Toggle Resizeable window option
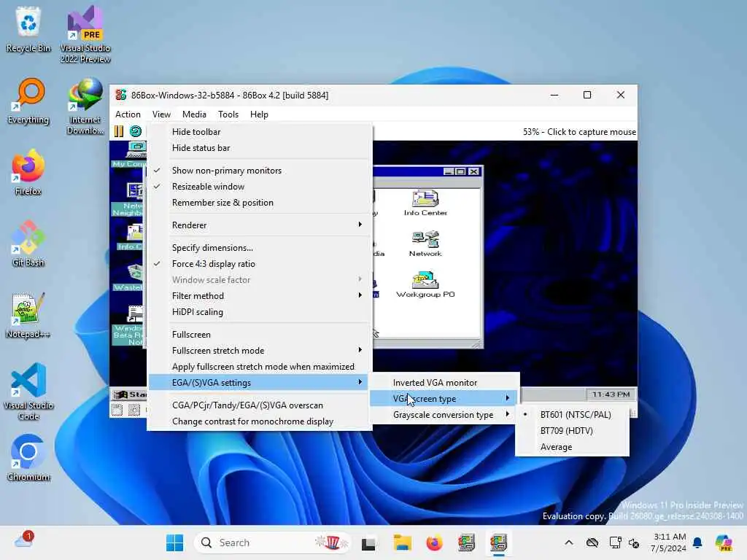 (x=260, y=187)
